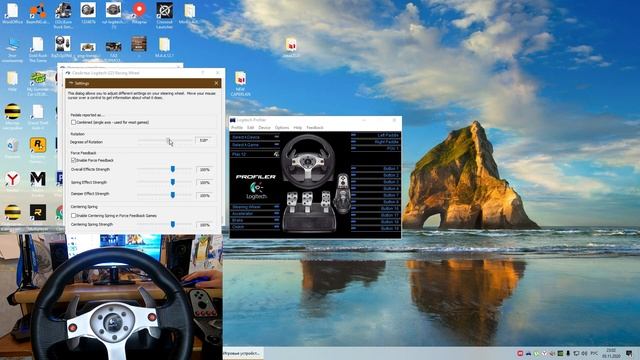
Task: Open the red book icon above the Profiler window
Action: 240,78
